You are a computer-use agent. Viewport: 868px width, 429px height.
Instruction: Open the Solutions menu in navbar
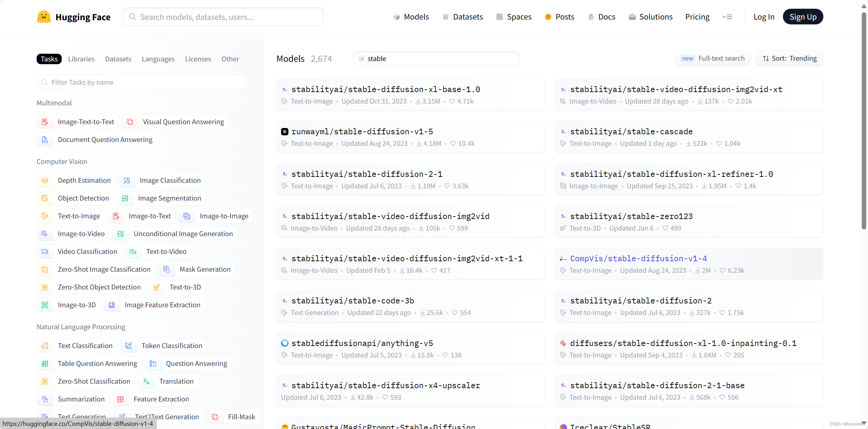pos(650,17)
